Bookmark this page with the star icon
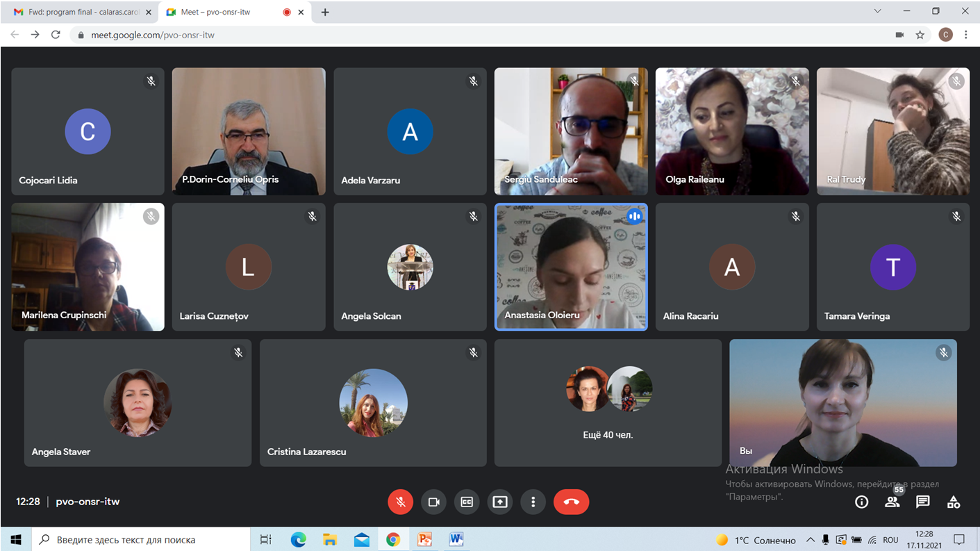This screenshot has height=551, width=980. click(920, 35)
